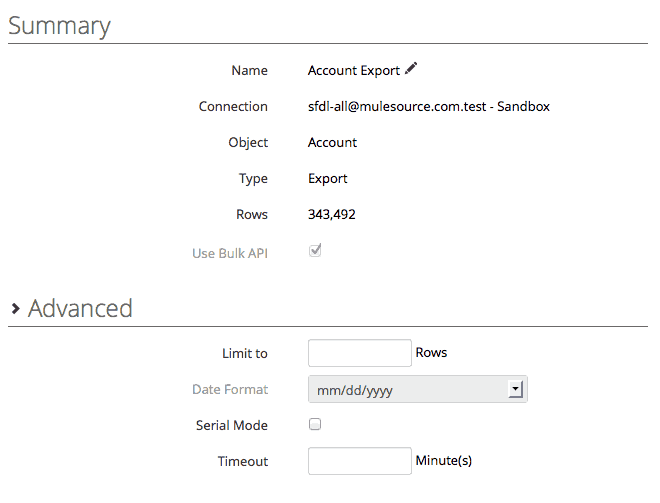Click the Account object value
660x503 pixels.
coord(332,143)
